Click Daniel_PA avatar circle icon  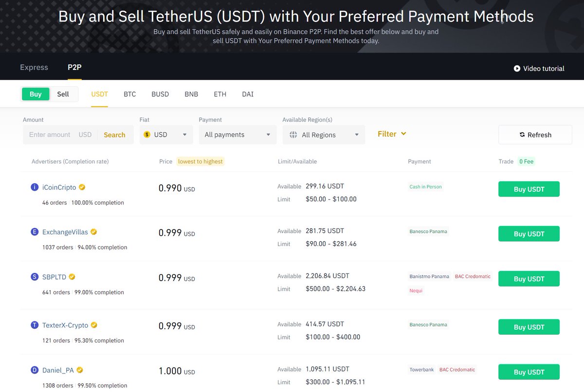[35, 370]
